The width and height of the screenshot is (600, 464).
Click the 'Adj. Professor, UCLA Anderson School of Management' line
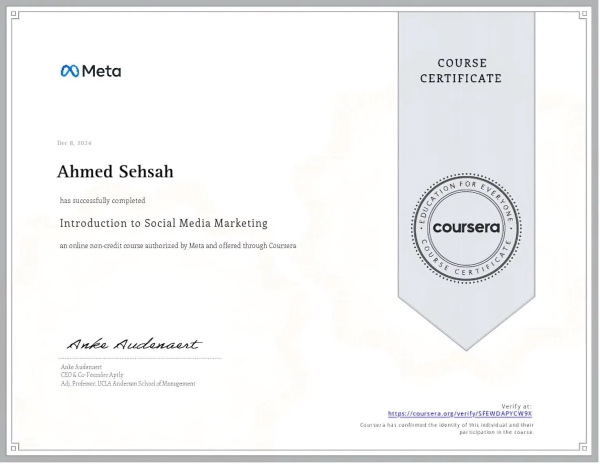point(128,383)
